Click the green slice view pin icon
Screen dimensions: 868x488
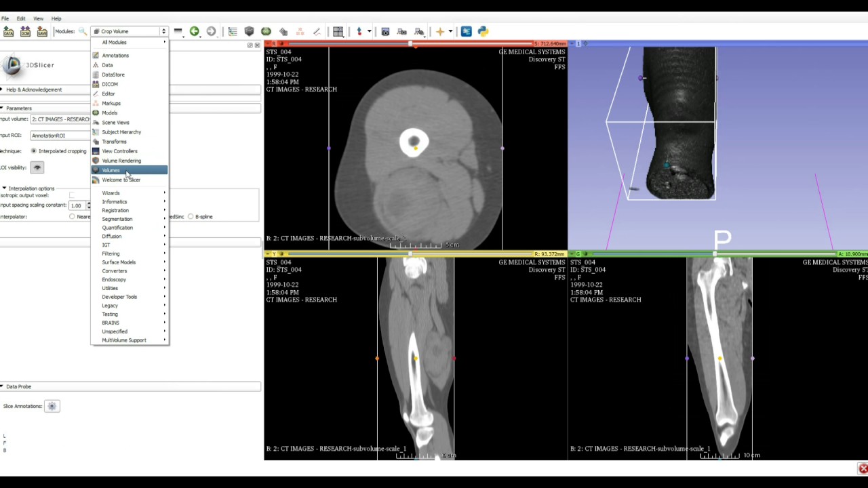point(571,254)
